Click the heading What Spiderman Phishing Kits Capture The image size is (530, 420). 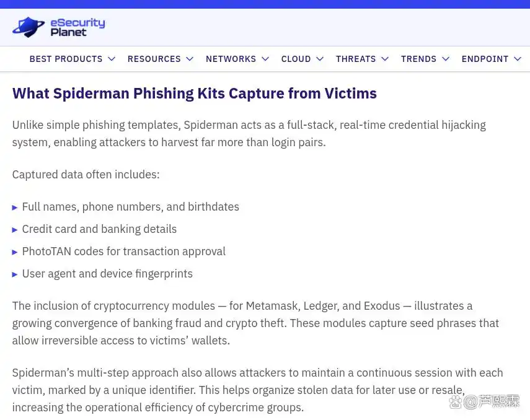pyautogui.click(x=195, y=94)
